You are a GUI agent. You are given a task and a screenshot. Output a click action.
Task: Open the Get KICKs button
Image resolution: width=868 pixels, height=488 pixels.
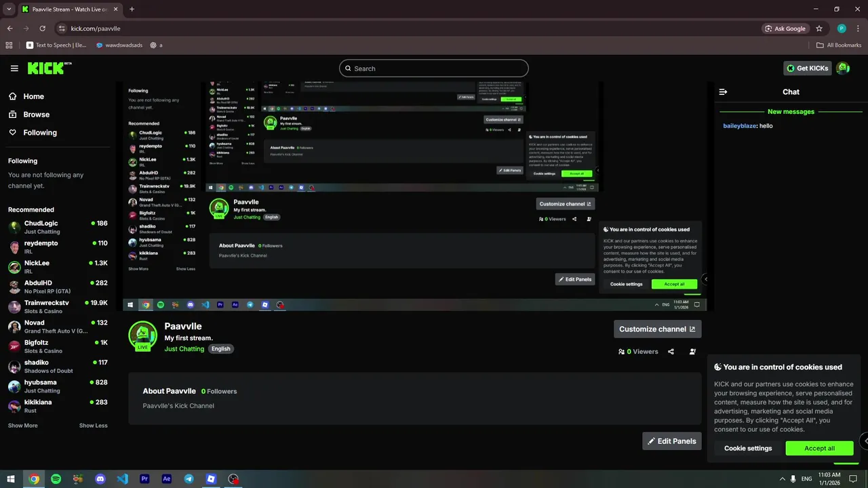[x=808, y=68]
